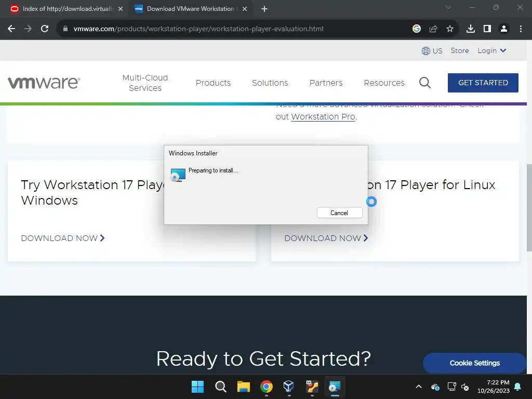Viewport: 532px width, 399px height.
Task: Click the page vertical scrollbar thumb
Action: tap(529, 208)
